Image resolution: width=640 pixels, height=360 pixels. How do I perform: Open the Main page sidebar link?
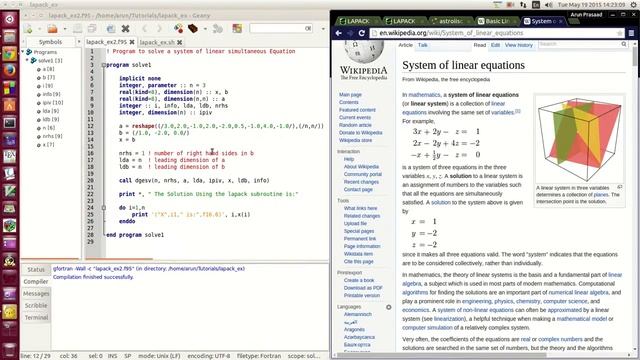pyautogui.click(x=350, y=95)
